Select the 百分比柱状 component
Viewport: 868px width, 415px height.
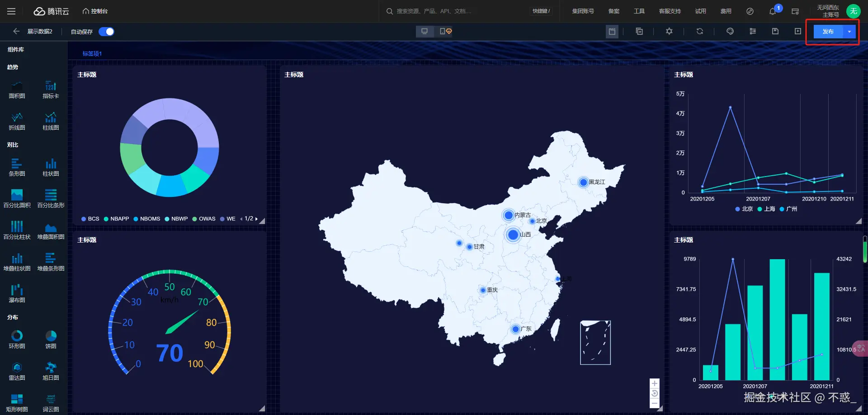point(17,230)
